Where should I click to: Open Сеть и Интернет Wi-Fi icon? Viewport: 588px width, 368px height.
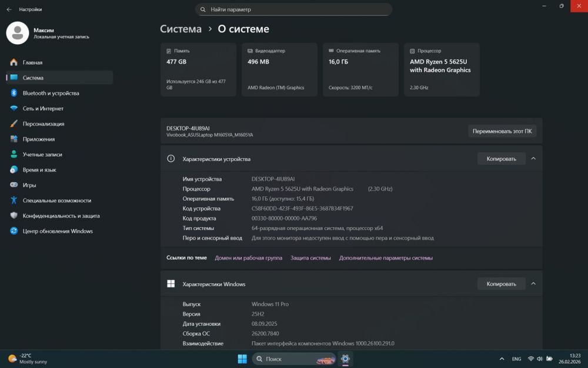(x=14, y=108)
